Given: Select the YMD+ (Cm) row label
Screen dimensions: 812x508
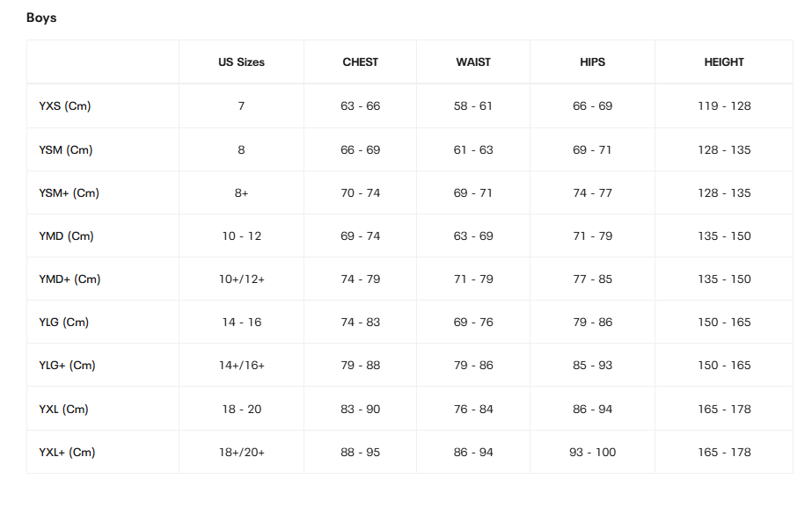Looking at the screenshot, I should (x=70, y=279).
